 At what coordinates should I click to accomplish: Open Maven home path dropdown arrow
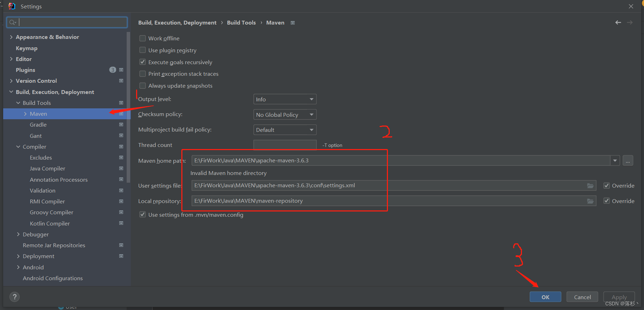615,161
